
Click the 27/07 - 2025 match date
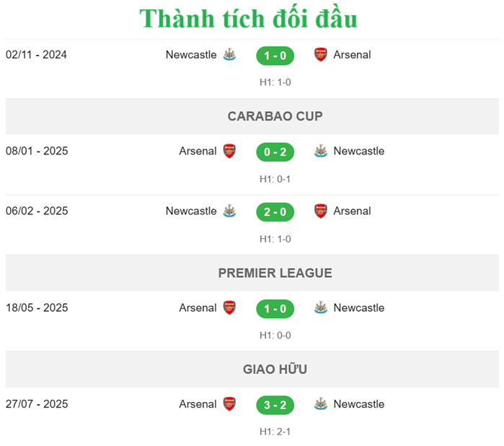tap(37, 404)
